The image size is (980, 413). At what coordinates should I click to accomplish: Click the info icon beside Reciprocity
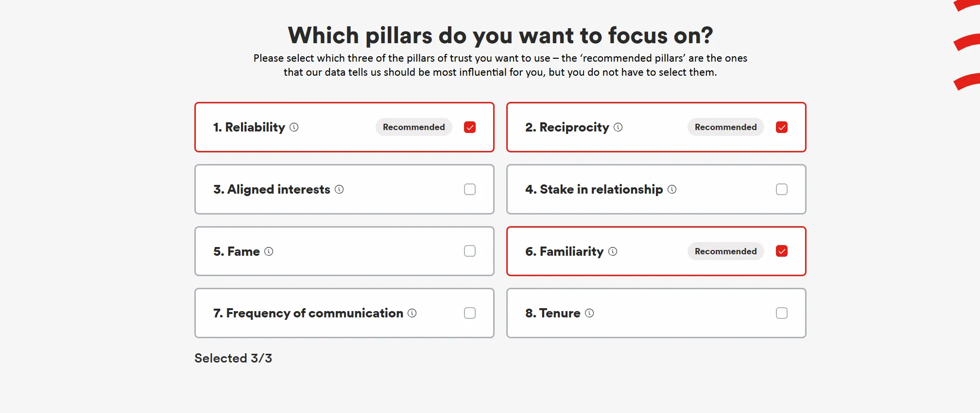click(x=618, y=127)
